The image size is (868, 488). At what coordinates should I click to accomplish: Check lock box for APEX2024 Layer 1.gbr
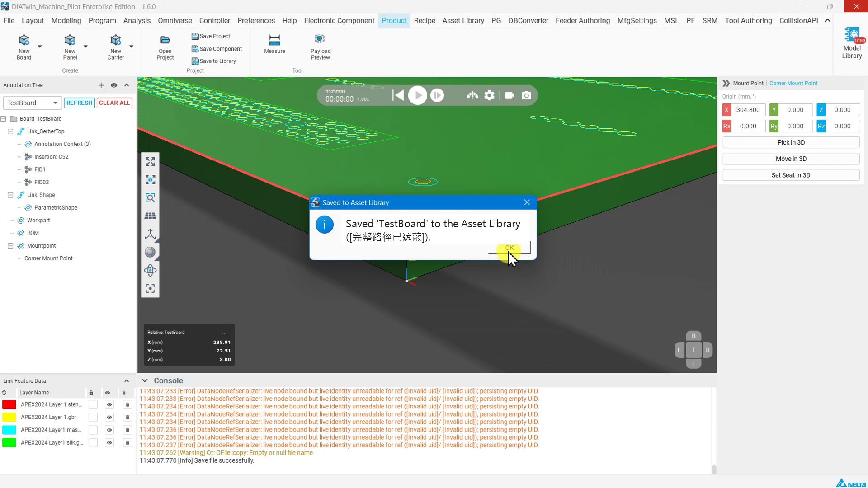click(x=93, y=418)
